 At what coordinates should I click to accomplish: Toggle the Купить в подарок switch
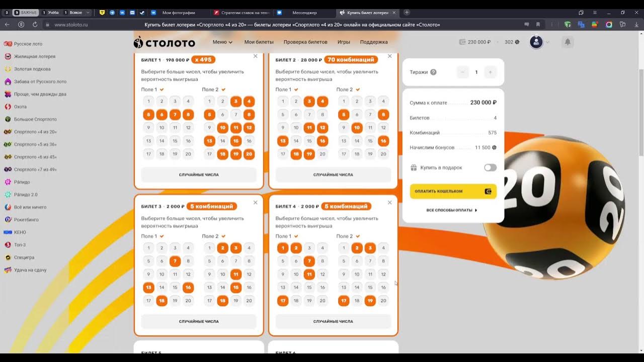point(490,167)
